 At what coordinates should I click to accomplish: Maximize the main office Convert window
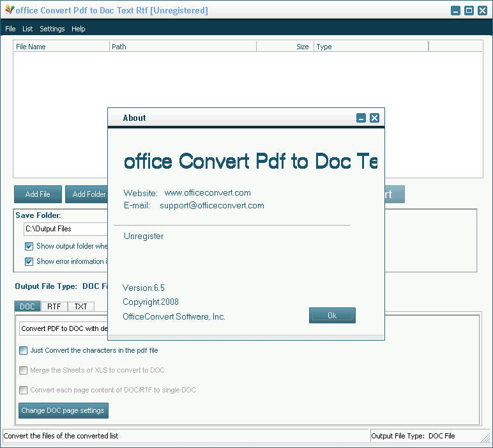pyautogui.click(x=469, y=10)
